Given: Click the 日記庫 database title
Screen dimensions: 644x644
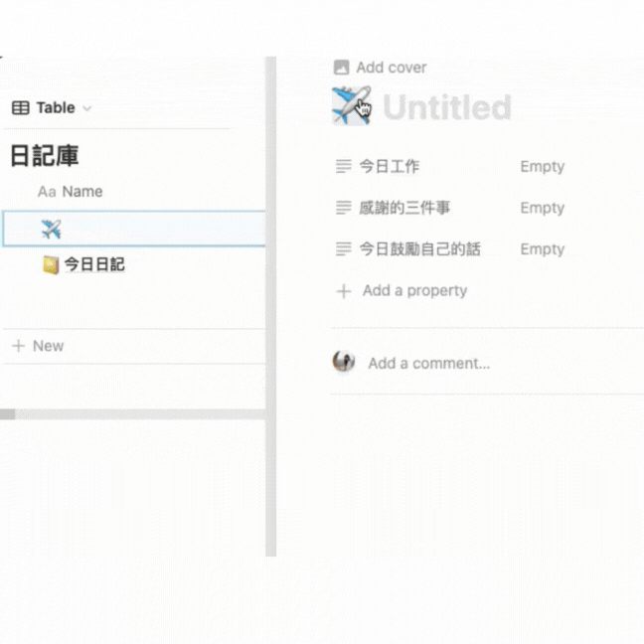Looking at the screenshot, I should [x=45, y=156].
